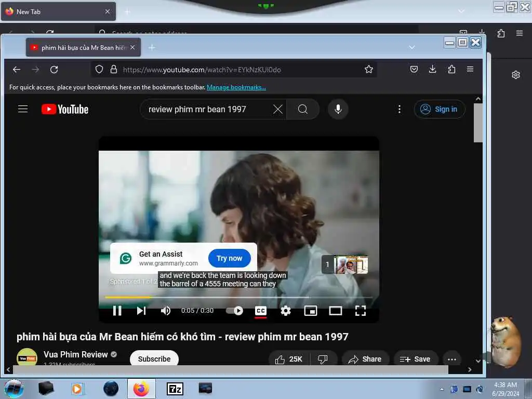532x399 pixels.
Task: Reload the YouTube page
Action: [x=54, y=70]
